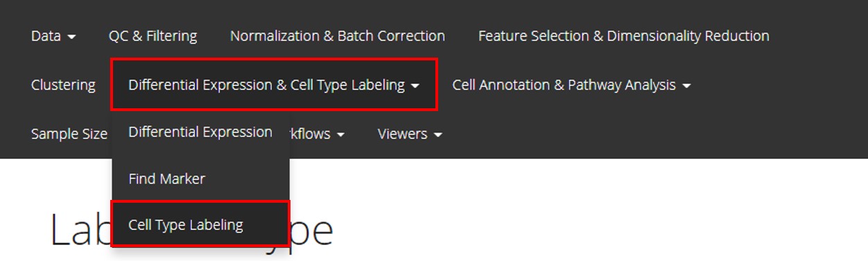Choose Find Marker from the dropdown
The image size is (868, 277).
pyautogui.click(x=200, y=178)
